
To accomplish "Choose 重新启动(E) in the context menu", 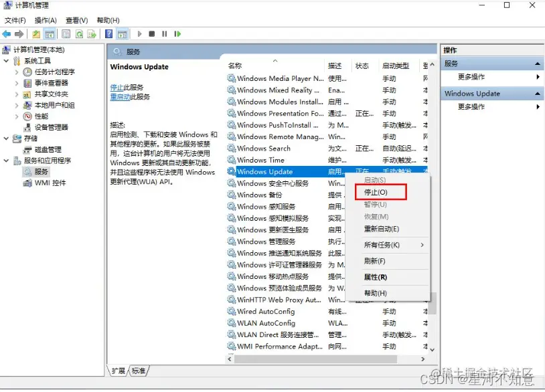I will (381, 229).
